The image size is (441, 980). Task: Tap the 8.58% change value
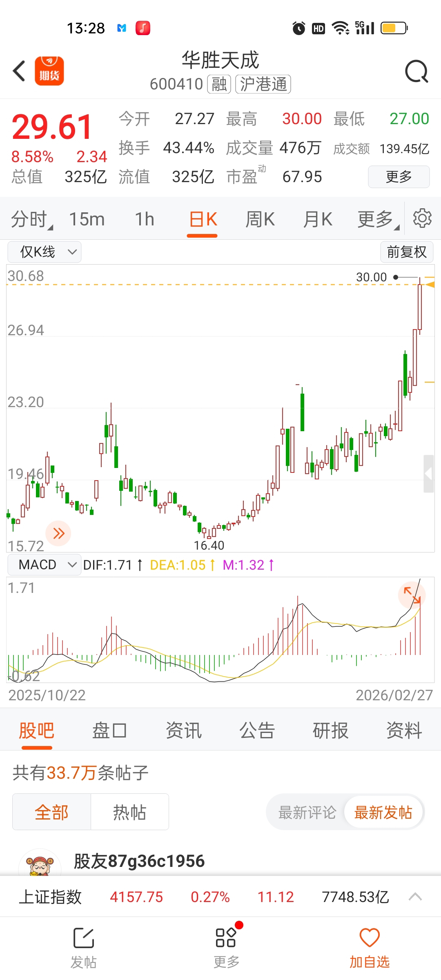[32, 157]
